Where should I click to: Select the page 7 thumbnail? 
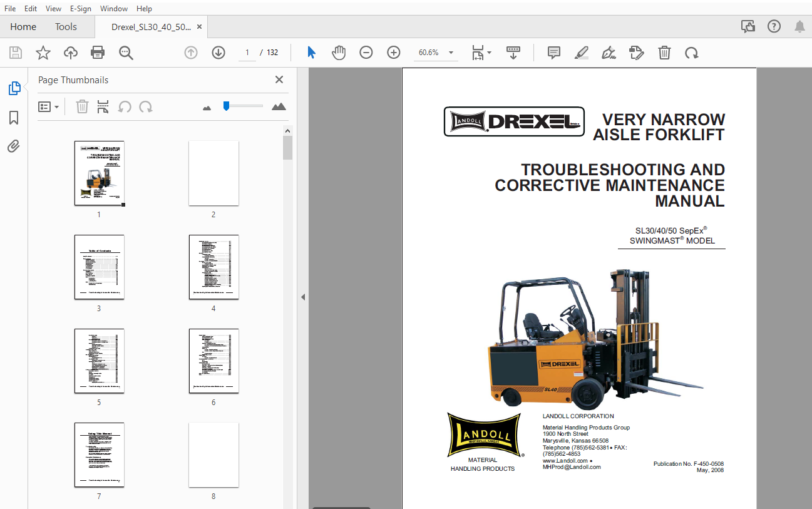tap(99, 455)
